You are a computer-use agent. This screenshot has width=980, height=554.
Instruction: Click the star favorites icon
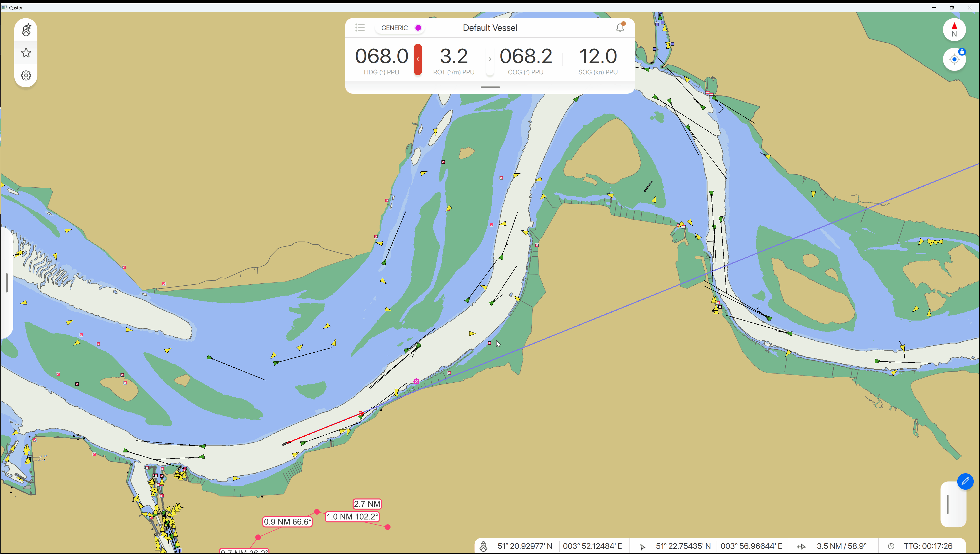click(26, 52)
